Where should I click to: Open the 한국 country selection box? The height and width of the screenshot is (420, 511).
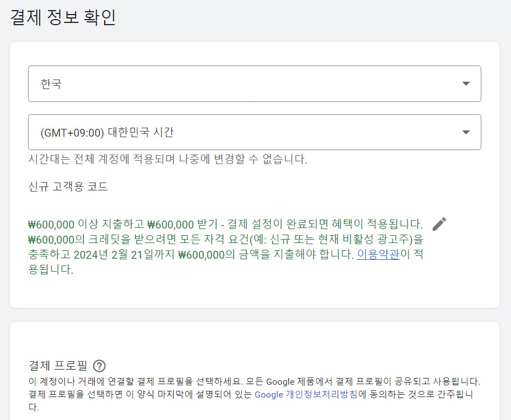click(255, 84)
